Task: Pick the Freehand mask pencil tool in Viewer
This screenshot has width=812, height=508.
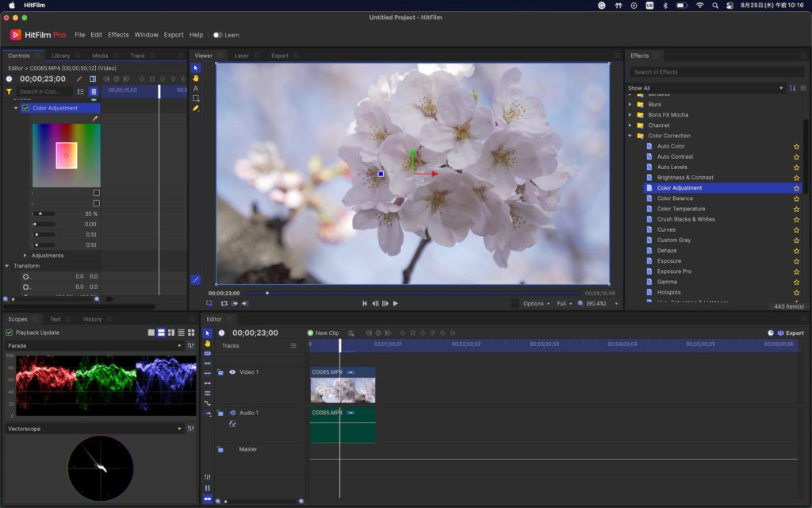Action: pyautogui.click(x=196, y=108)
